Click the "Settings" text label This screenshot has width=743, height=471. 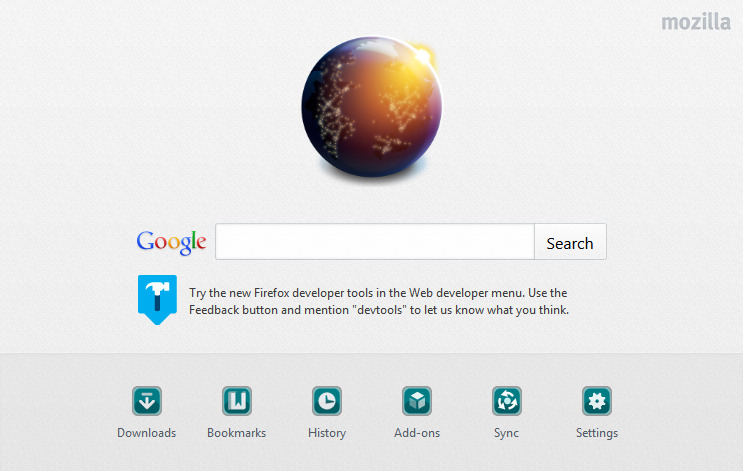coord(597,433)
